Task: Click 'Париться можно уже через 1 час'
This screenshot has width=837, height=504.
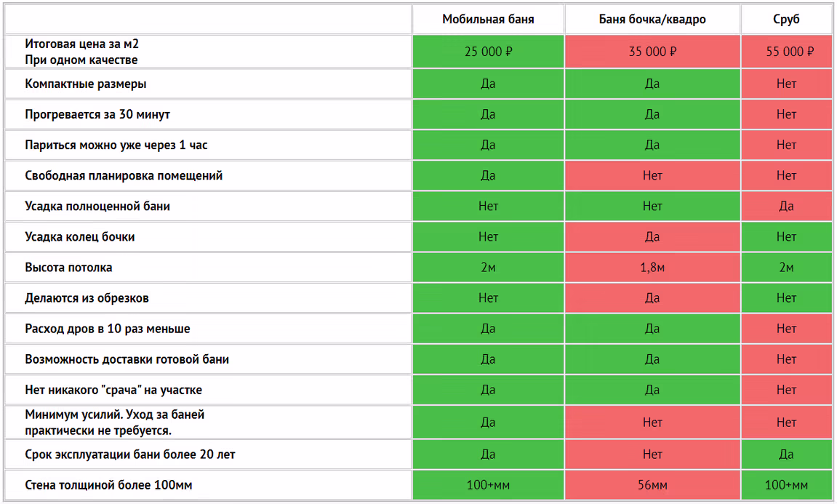Action: [116, 145]
